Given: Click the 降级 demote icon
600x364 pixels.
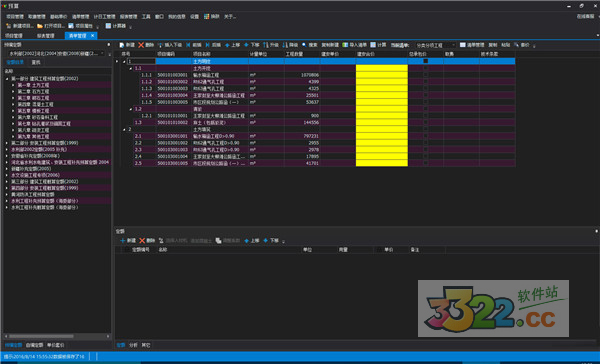Looking at the screenshot, I should 285,45.
